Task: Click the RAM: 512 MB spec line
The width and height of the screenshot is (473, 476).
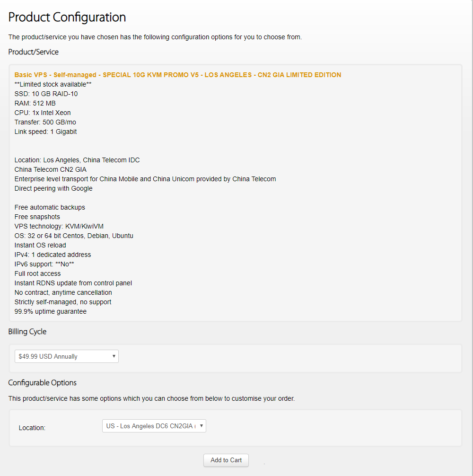Action: point(35,103)
